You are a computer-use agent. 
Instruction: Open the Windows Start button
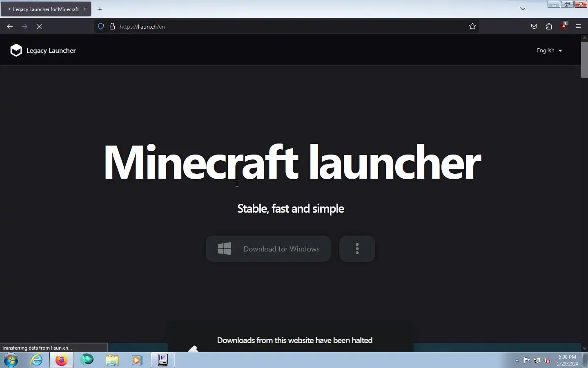(x=11, y=360)
